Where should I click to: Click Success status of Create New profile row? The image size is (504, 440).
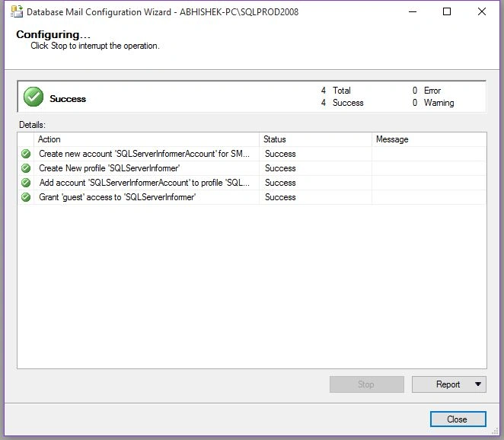280,168
